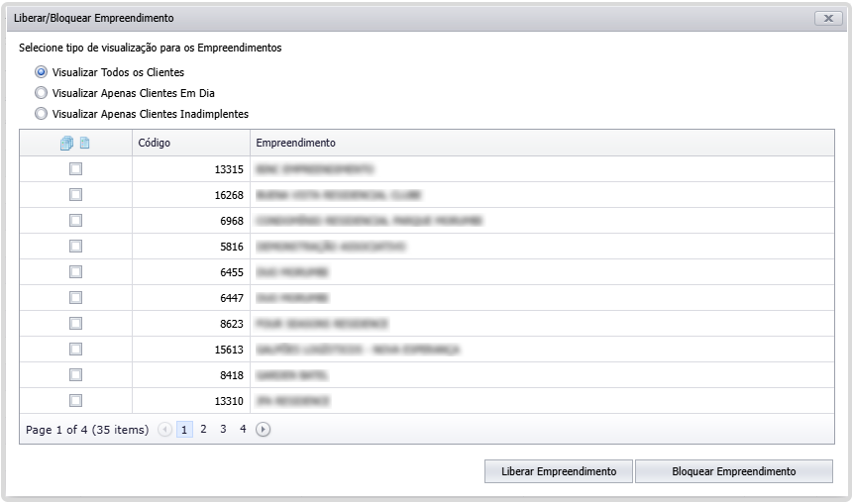Tick the checkbox for row 16268
The width and height of the screenshot is (853, 504).
(x=75, y=195)
